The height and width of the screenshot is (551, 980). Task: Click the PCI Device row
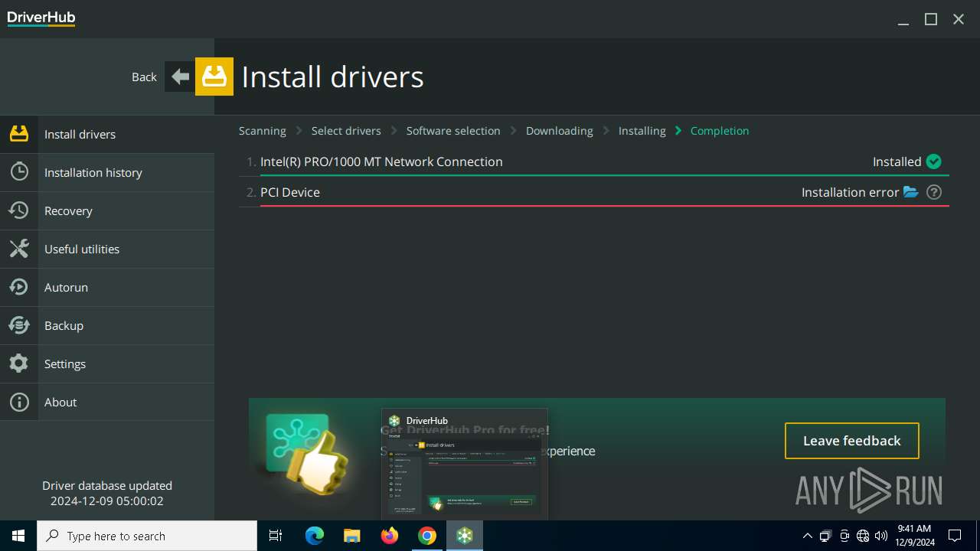(594, 192)
